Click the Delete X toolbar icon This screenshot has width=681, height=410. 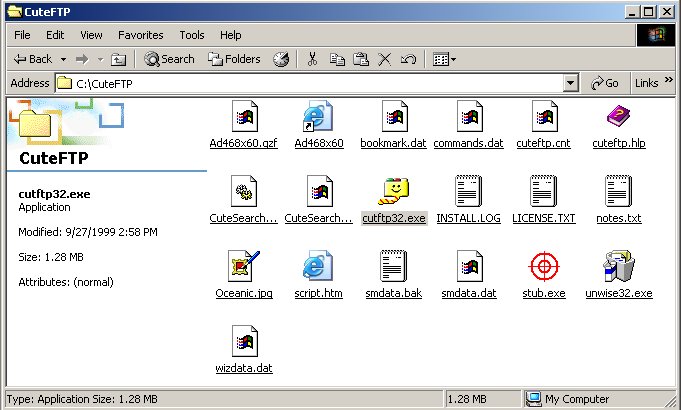[384, 59]
